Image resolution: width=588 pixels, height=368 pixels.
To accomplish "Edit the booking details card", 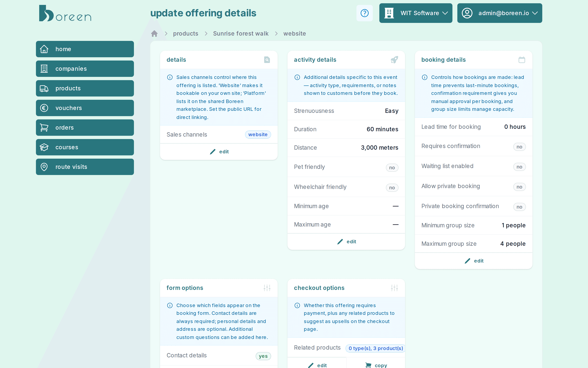I will click(473, 261).
